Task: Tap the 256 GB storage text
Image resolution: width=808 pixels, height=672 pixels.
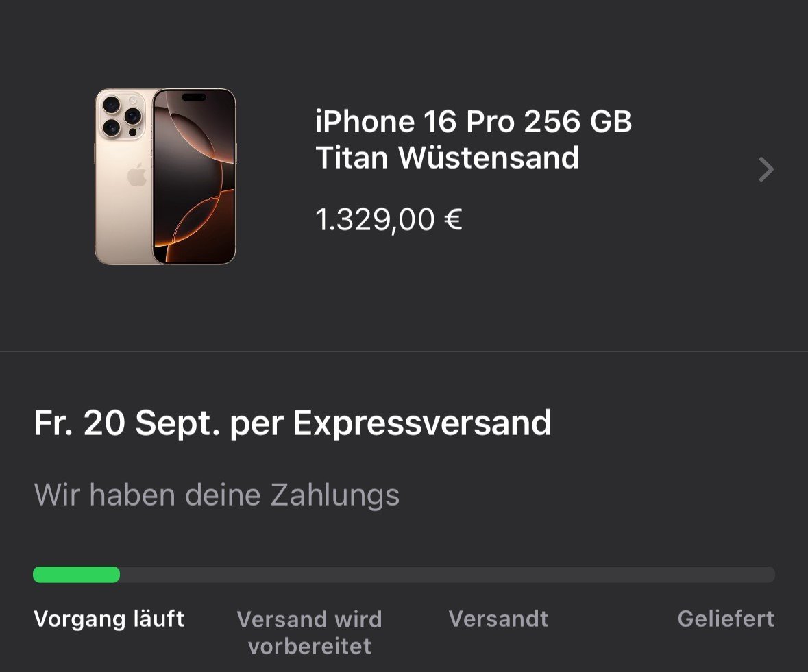Action: 578,121
